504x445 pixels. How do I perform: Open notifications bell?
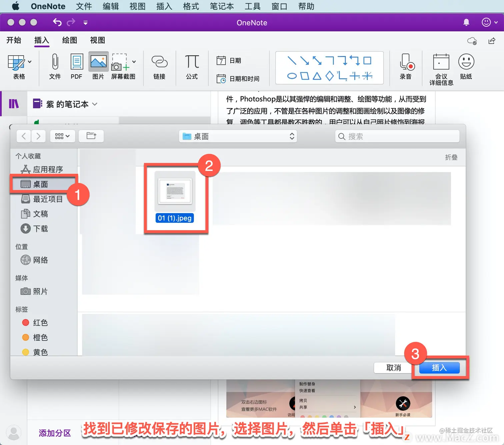[x=466, y=22]
